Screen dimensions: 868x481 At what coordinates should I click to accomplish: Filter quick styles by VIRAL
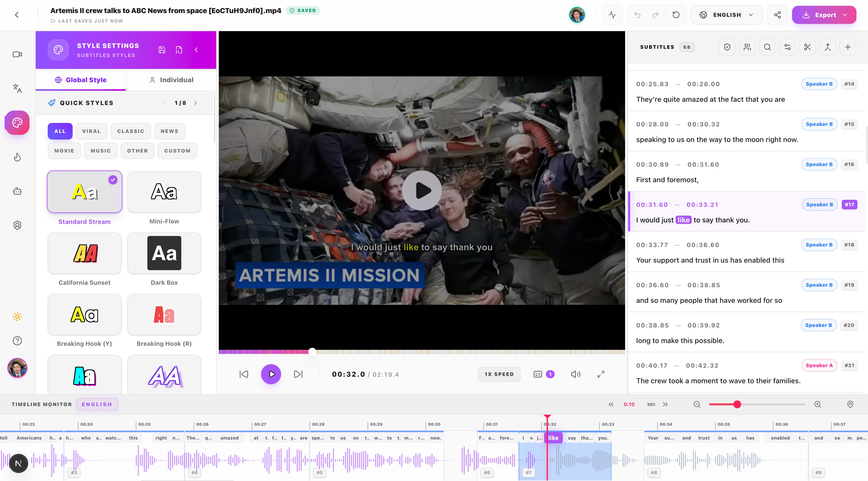92,131
